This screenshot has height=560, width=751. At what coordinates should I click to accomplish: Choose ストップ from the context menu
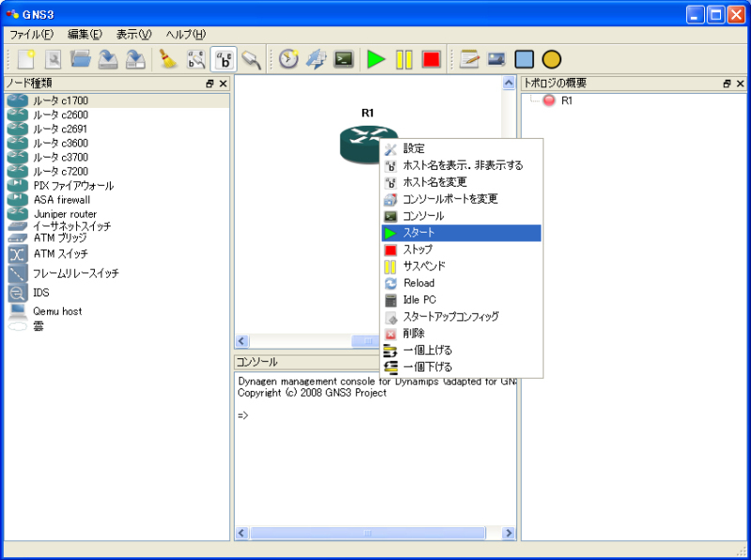(418, 250)
